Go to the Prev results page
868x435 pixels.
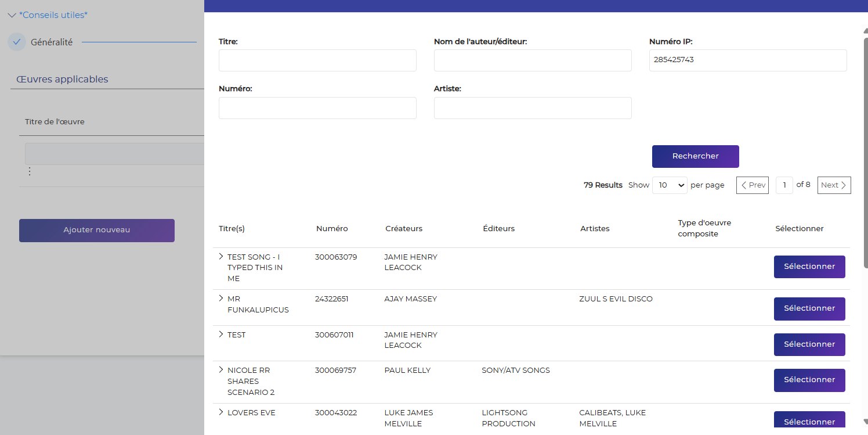[x=753, y=185]
